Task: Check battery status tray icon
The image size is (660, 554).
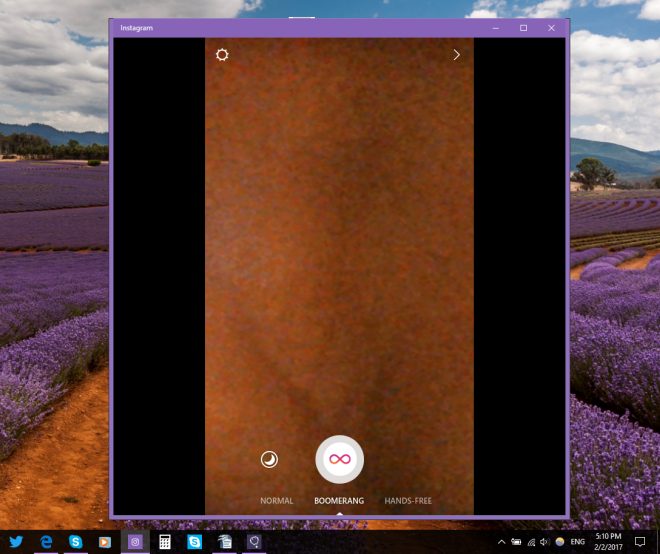Action: click(516, 542)
